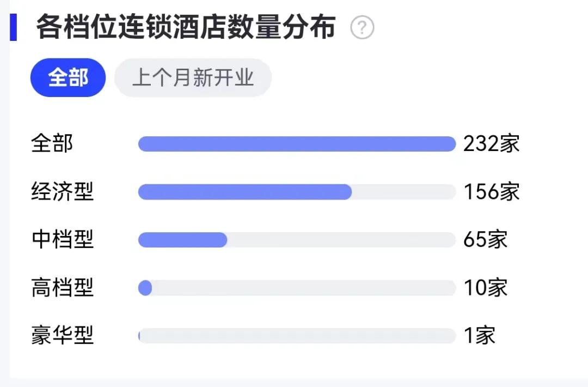Click the 1家 count value
588x387 pixels.
[x=480, y=335]
